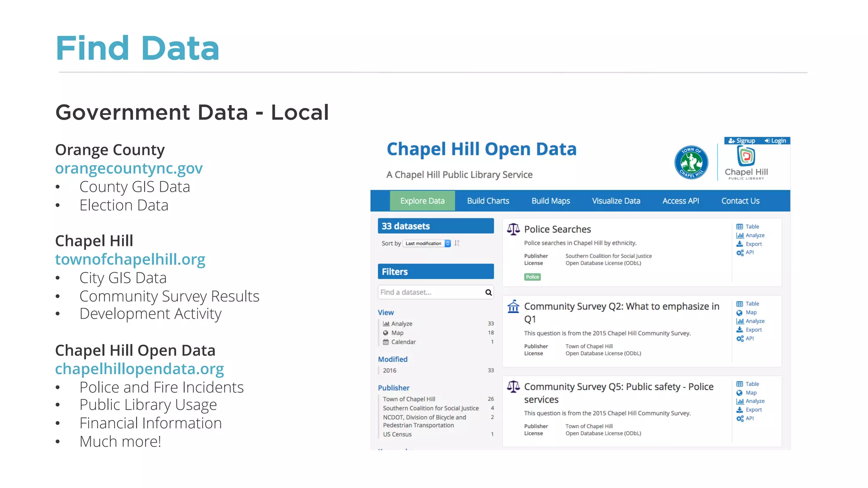
Task: Click the Filters header
Action: [436, 272]
